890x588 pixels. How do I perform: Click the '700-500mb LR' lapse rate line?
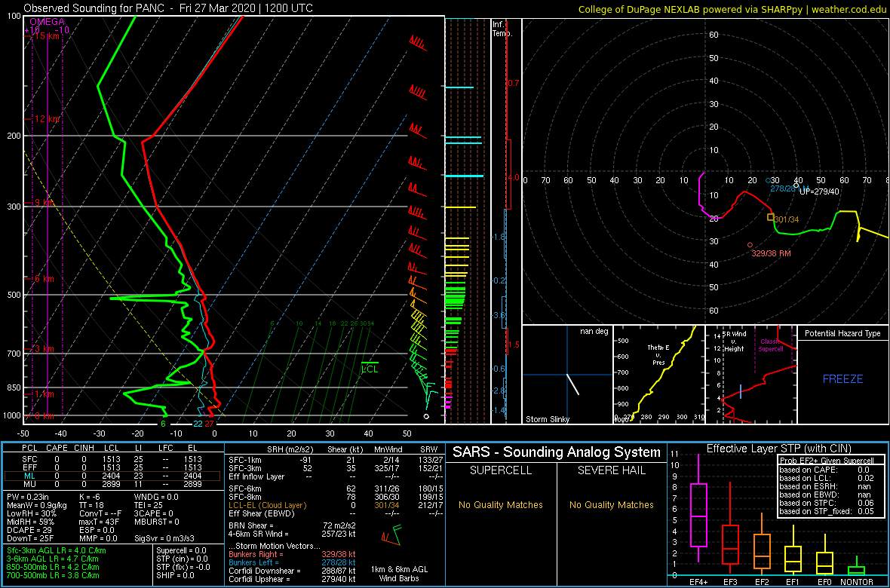(54, 575)
